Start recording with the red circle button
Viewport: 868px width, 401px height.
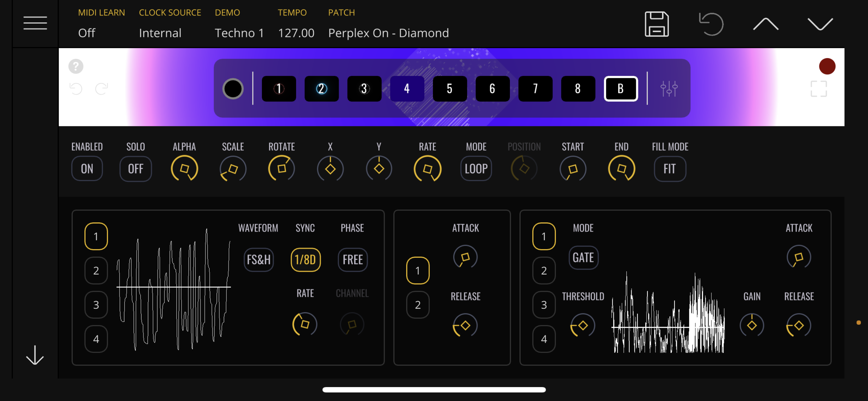pos(827,66)
